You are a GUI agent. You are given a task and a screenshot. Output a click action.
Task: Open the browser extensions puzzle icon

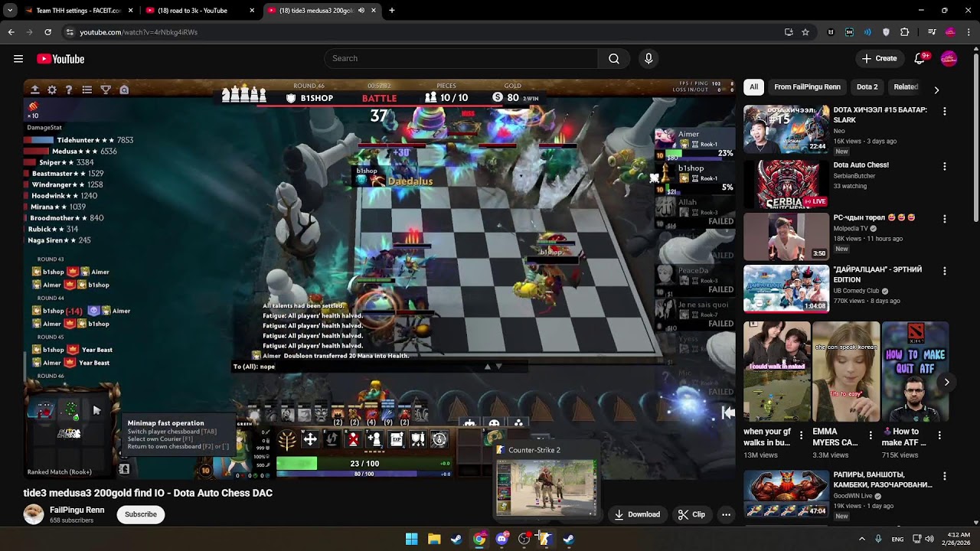click(904, 32)
